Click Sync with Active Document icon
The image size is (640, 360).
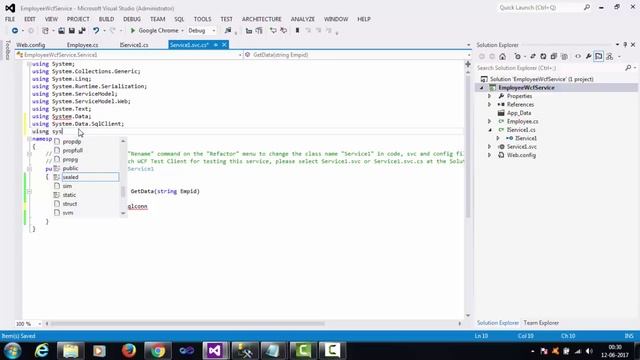tap(533, 57)
